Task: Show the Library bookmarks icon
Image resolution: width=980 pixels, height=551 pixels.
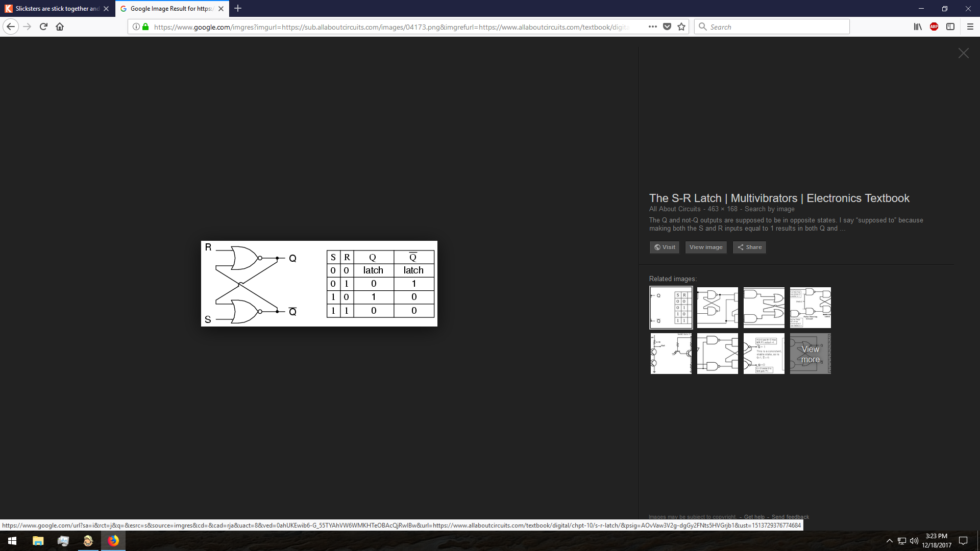Action: tap(918, 27)
